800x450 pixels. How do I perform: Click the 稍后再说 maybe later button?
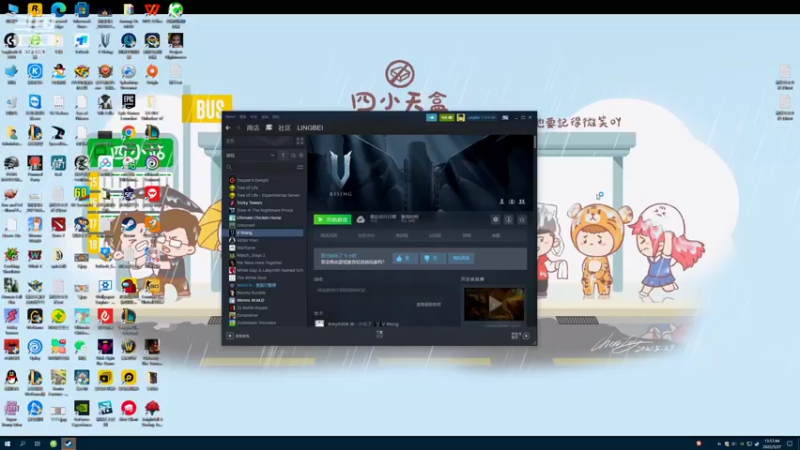pos(461,258)
